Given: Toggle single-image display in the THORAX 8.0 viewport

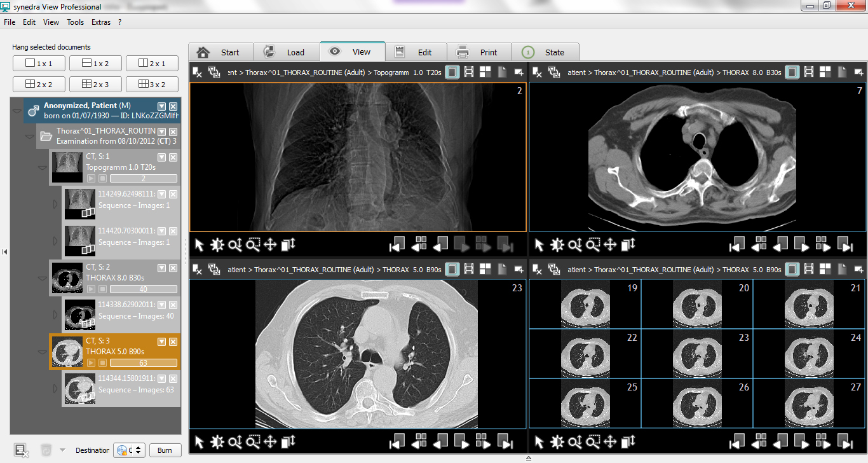Looking at the screenshot, I should point(792,72).
